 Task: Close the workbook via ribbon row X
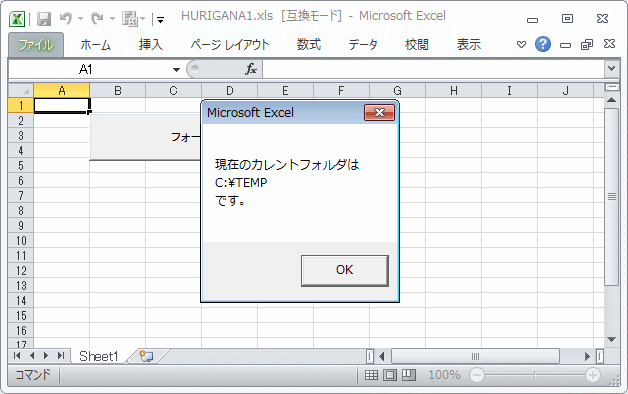[609, 44]
